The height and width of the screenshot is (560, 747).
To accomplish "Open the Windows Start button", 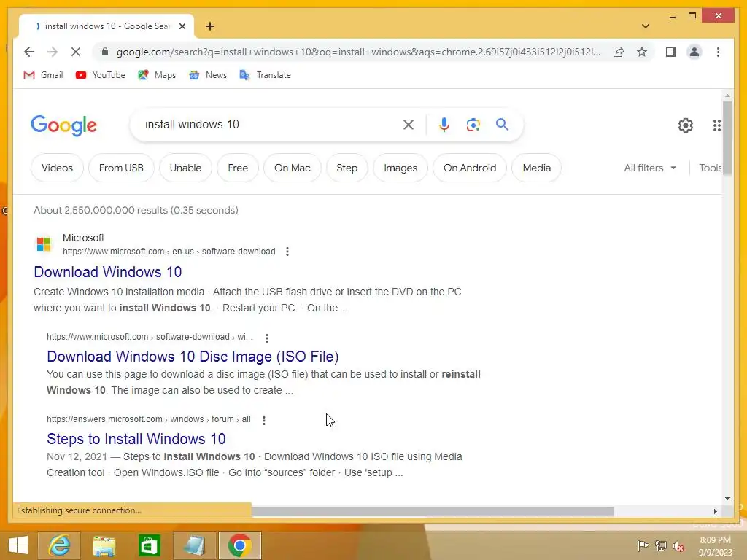I will (18, 545).
